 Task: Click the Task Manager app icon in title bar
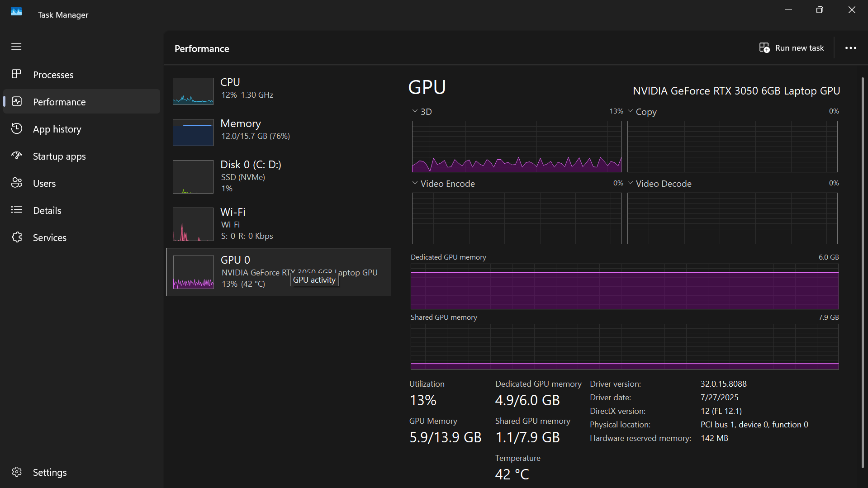coord(16,12)
